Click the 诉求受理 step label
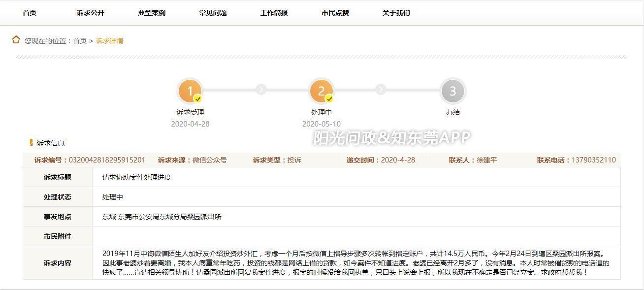Image resolution: width=644 pixels, height=290 pixels. pos(190,112)
